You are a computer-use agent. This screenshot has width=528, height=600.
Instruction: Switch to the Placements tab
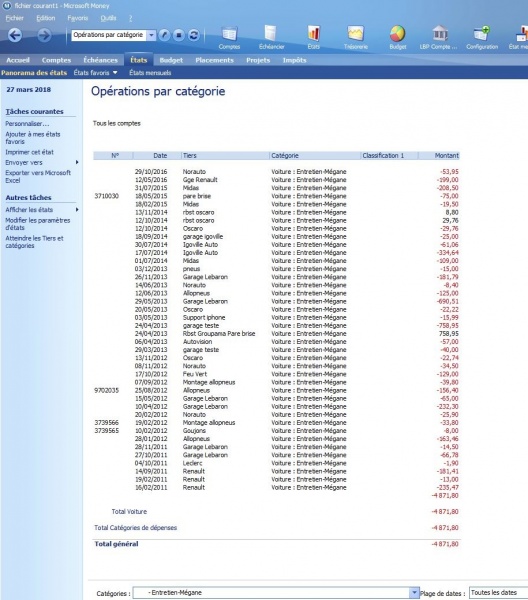[214, 60]
